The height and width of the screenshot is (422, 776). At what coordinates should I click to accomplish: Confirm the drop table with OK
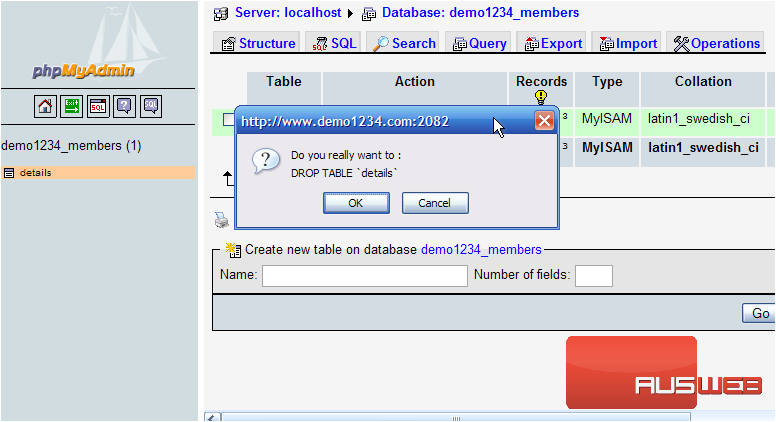pos(355,203)
